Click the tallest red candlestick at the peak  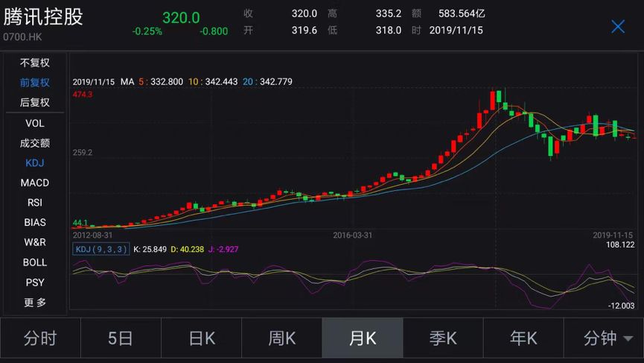click(492, 100)
